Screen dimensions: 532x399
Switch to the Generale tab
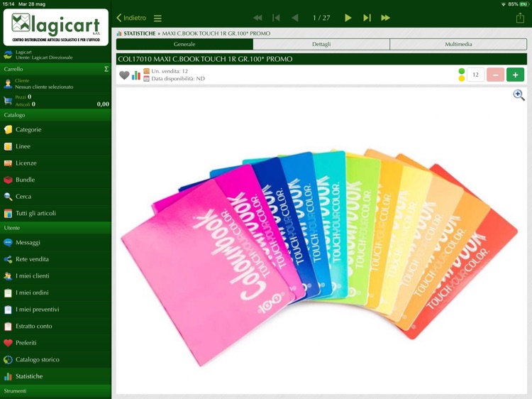click(x=184, y=44)
